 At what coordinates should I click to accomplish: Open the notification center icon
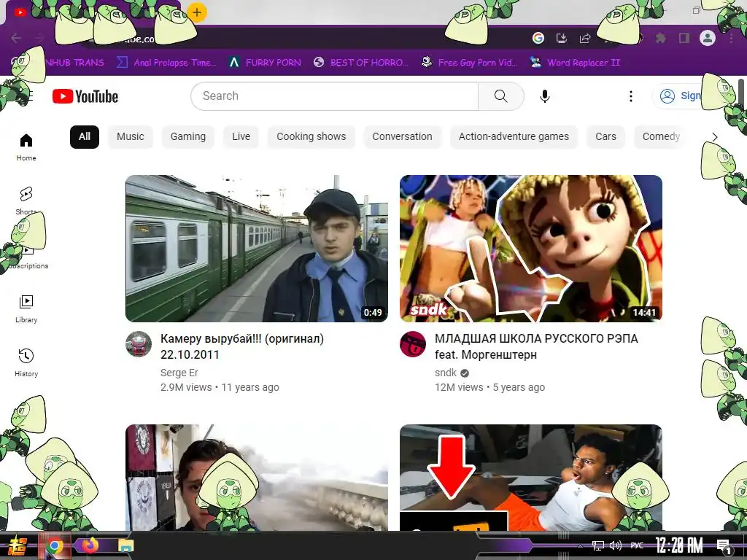[724, 545]
